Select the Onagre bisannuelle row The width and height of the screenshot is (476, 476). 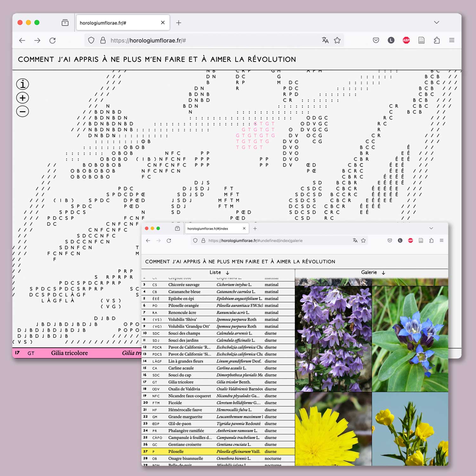(218, 458)
